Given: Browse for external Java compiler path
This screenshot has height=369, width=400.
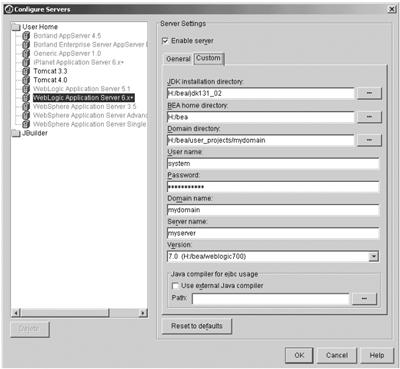Looking at the screenshot, I should click(364, 299).
